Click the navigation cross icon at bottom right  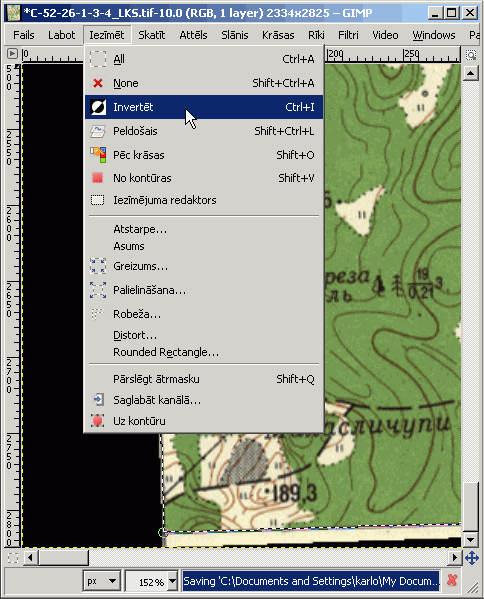pos(472,558)
